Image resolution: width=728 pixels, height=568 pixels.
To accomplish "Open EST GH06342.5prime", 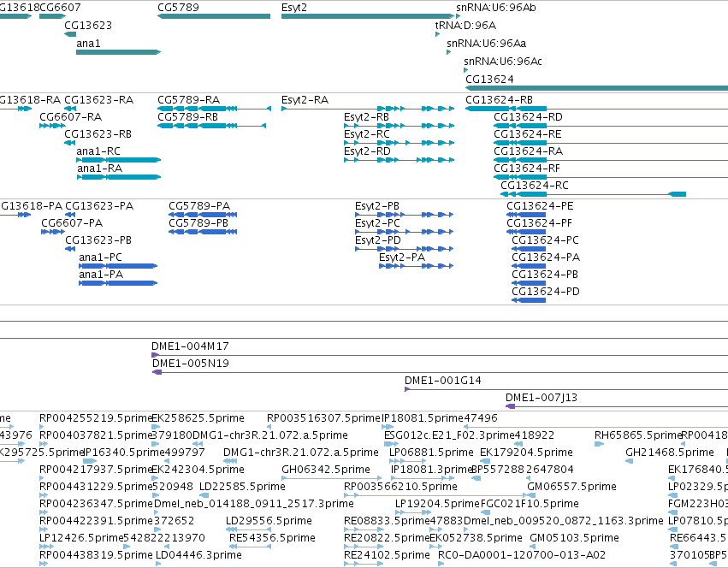I will click(x=332, y=478).
